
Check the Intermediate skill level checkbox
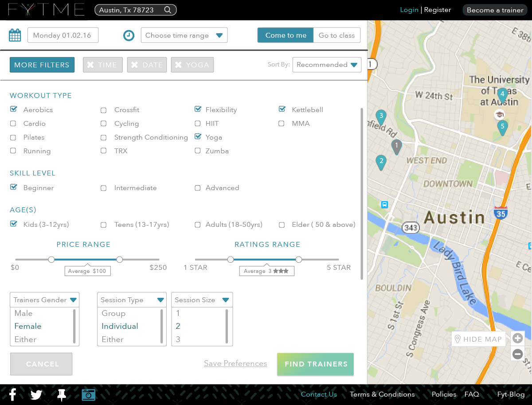[103, 188]
